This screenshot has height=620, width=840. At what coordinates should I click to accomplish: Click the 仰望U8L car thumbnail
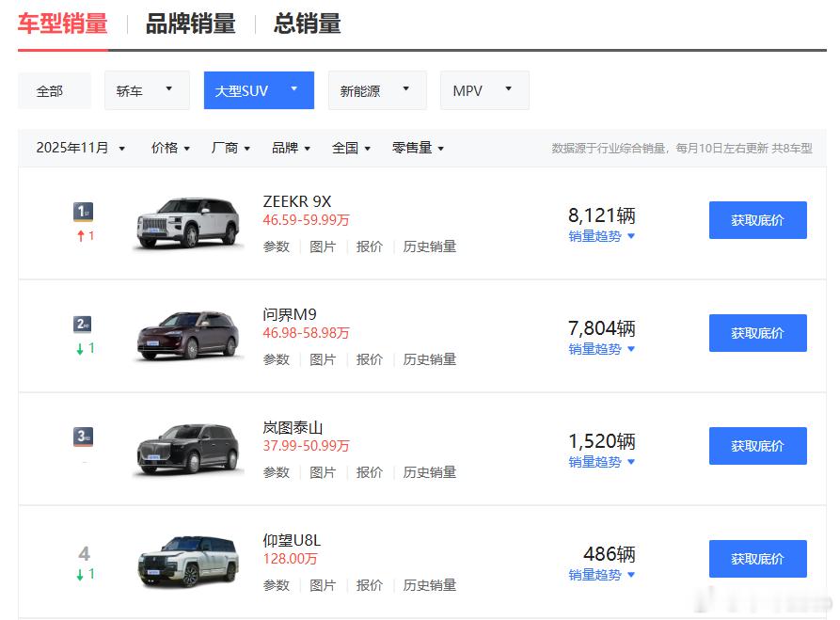(x=187, y=559)
